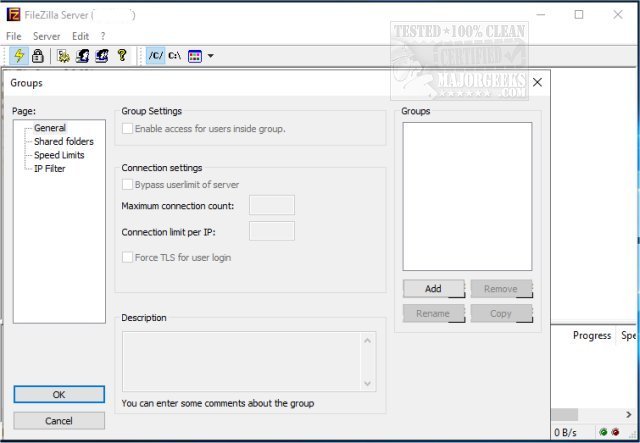Click the lightning bolt connect icon
Screen dimensions: 640x443
pyautogui.click(x=19, y=56)
